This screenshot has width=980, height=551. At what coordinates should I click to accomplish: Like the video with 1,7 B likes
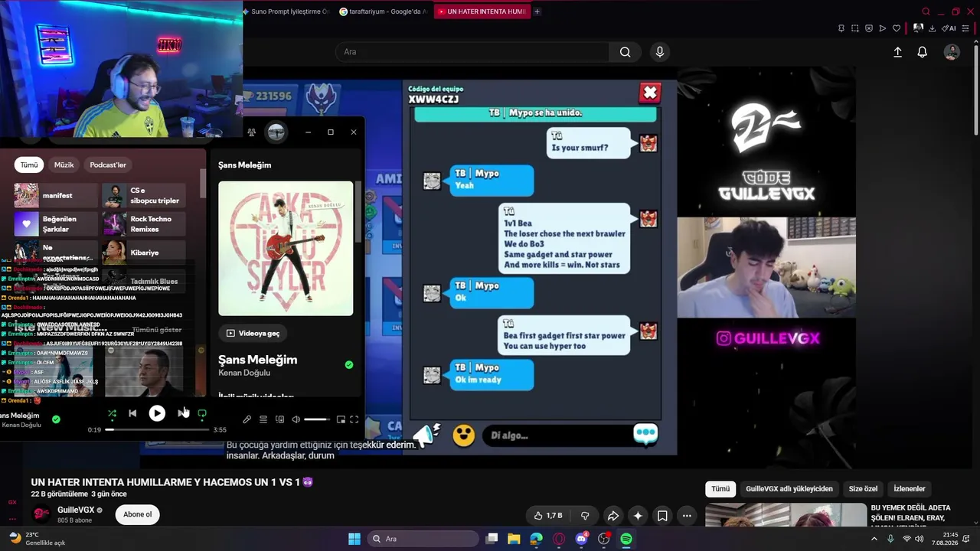(548, 516)
